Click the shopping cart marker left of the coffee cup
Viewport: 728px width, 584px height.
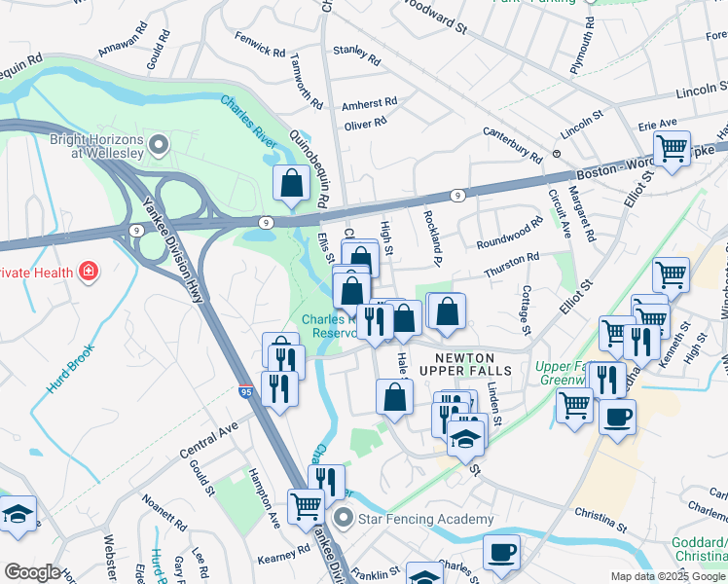[575, 407]
